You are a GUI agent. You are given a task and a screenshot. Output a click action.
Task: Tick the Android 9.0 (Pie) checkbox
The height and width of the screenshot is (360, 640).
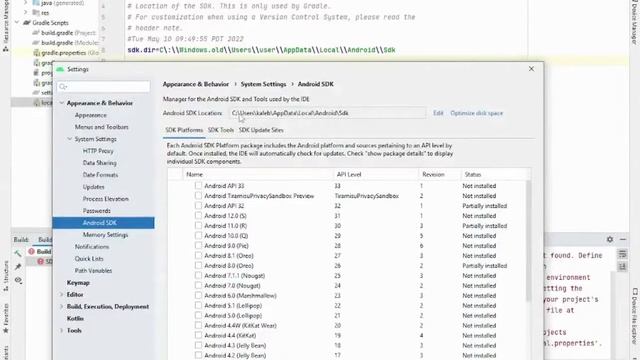(198, 246)
